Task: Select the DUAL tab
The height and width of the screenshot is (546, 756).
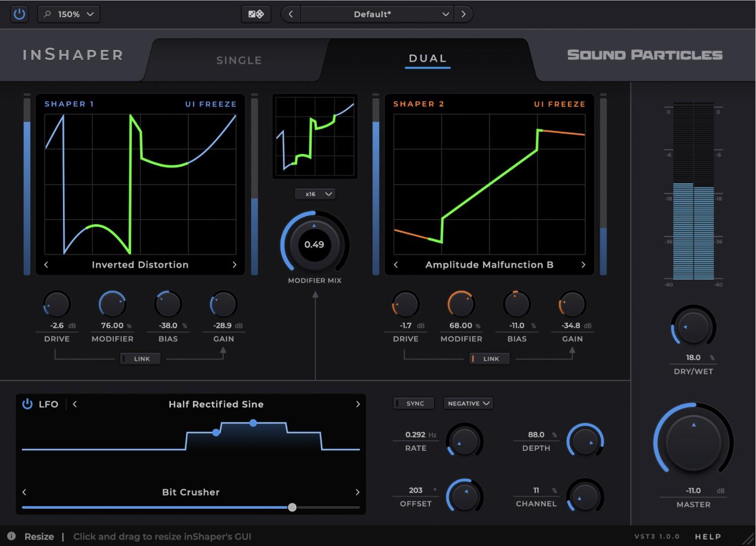Action: 427,58
